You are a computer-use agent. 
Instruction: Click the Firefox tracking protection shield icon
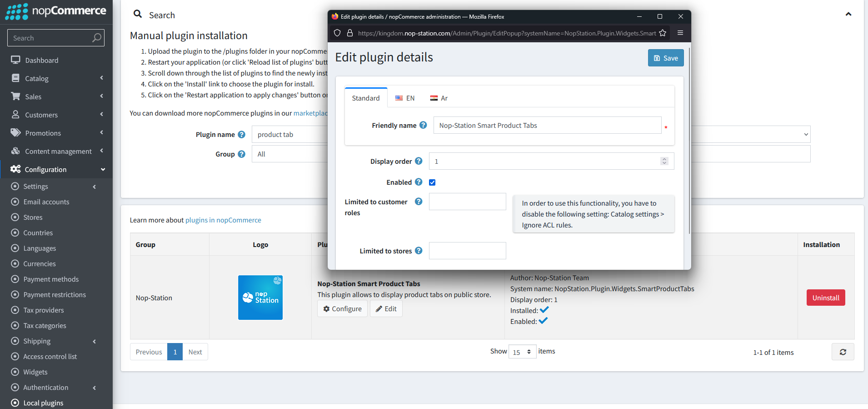337,33
